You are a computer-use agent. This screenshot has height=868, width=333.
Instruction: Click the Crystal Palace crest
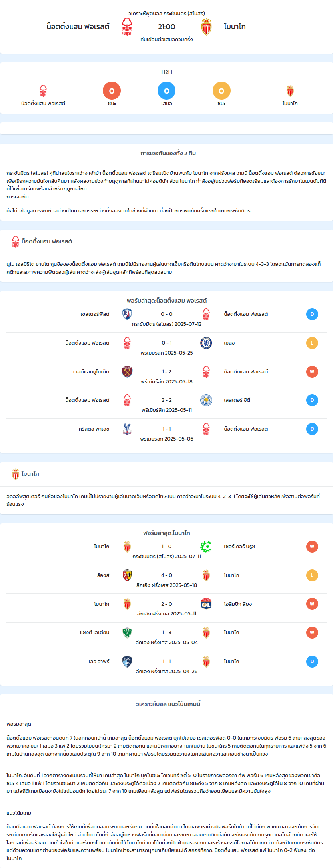pyautogui.click(x=127, y=429)
